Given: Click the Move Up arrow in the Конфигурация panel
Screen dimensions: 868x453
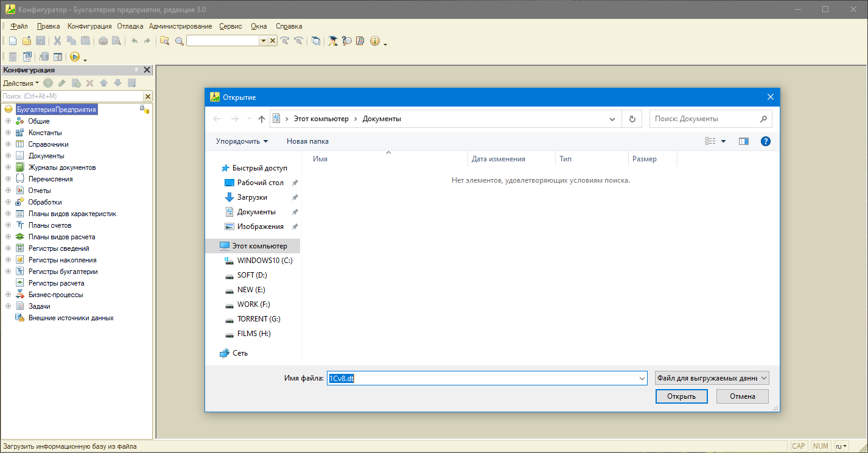Looking at the screenshot, I should click(103, 83).
